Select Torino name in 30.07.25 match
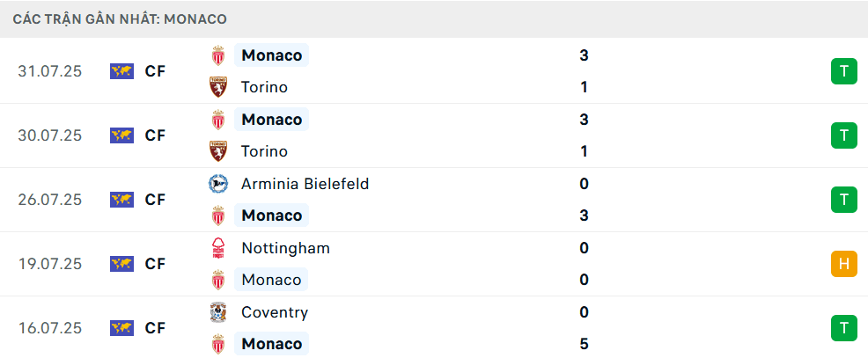Image resolution: width=868 pixels, height=358 pixels. coord(264,151)
